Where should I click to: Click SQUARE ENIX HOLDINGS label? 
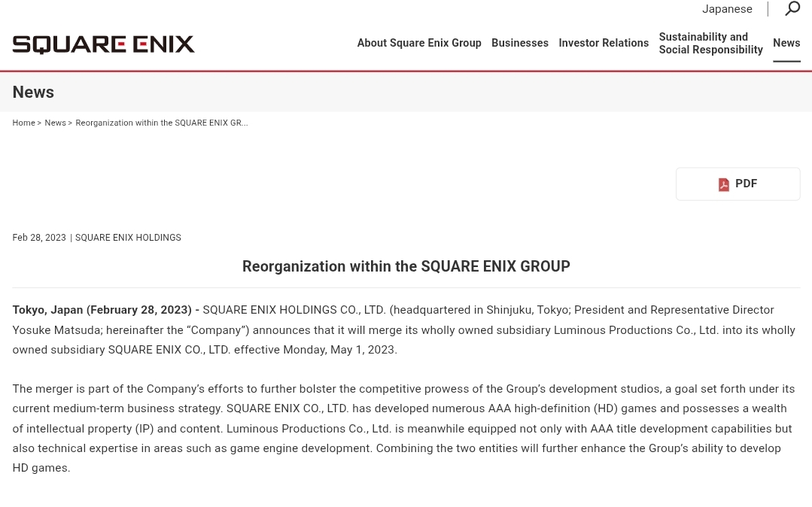pos(128,238)
